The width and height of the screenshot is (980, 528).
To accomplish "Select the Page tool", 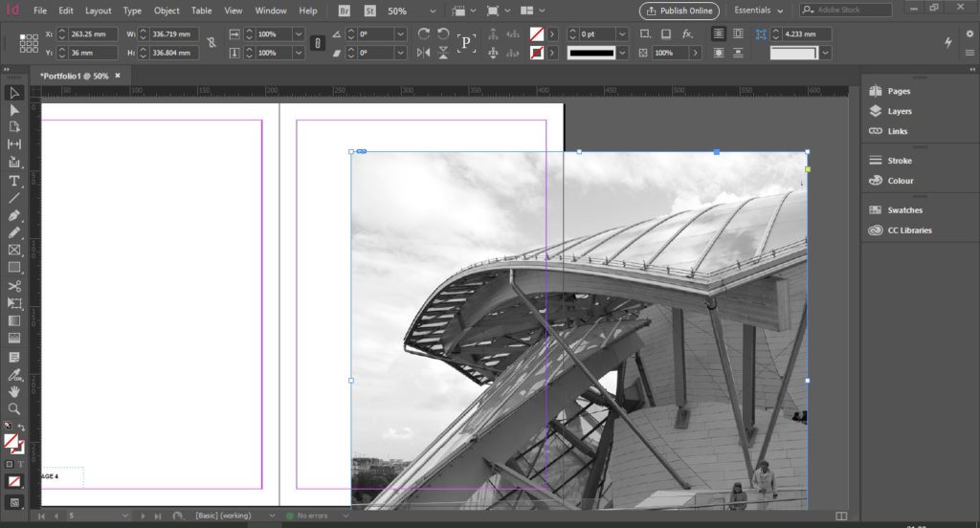I will 13,127.
